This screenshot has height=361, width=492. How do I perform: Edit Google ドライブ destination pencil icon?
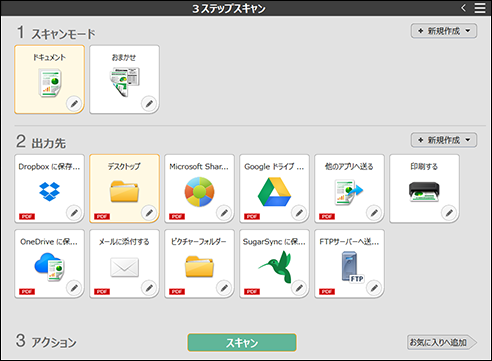(299, 212)
